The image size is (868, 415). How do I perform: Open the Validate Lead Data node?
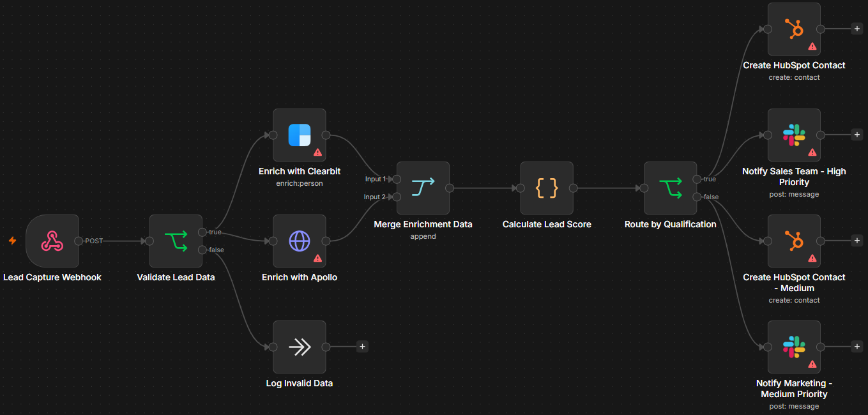point(176,241)
